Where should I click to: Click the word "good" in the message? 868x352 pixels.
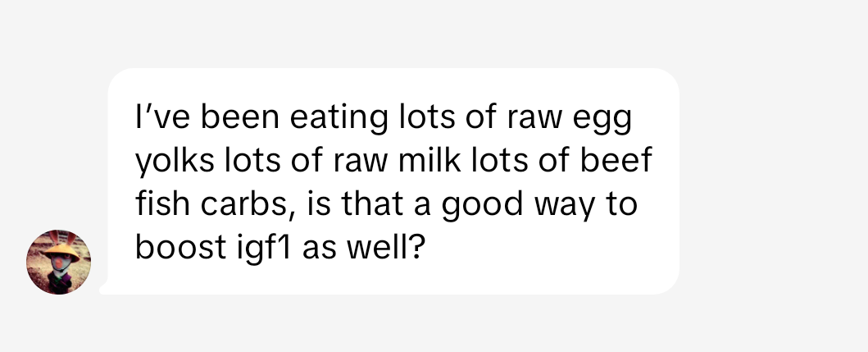click(x=484, y=203)
